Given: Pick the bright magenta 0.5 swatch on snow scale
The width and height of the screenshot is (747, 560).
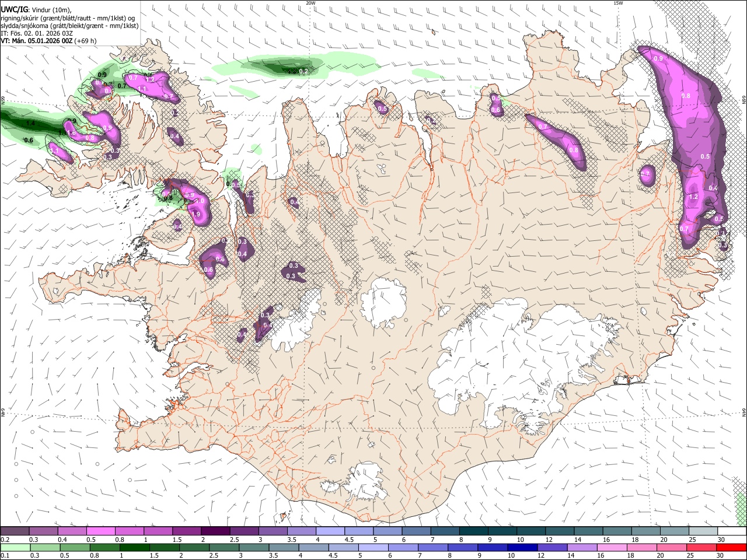Looking at the screenshot, I should pos(100,531).
